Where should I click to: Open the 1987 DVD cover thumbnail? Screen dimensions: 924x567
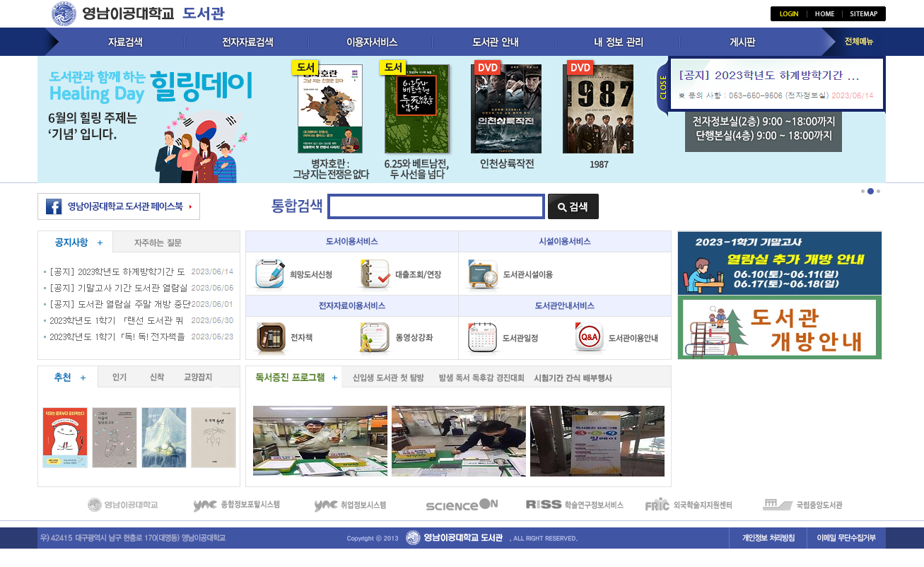[x=598, y=110]
